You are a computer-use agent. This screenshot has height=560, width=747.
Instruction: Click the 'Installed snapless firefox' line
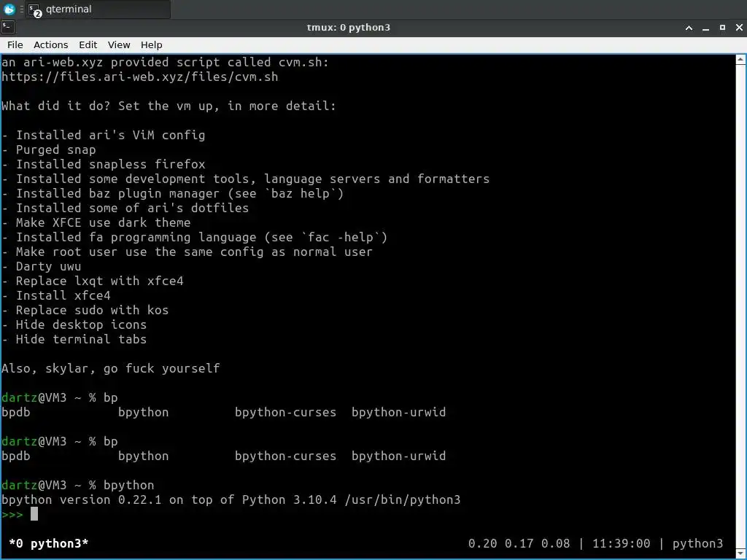(104, 164)
